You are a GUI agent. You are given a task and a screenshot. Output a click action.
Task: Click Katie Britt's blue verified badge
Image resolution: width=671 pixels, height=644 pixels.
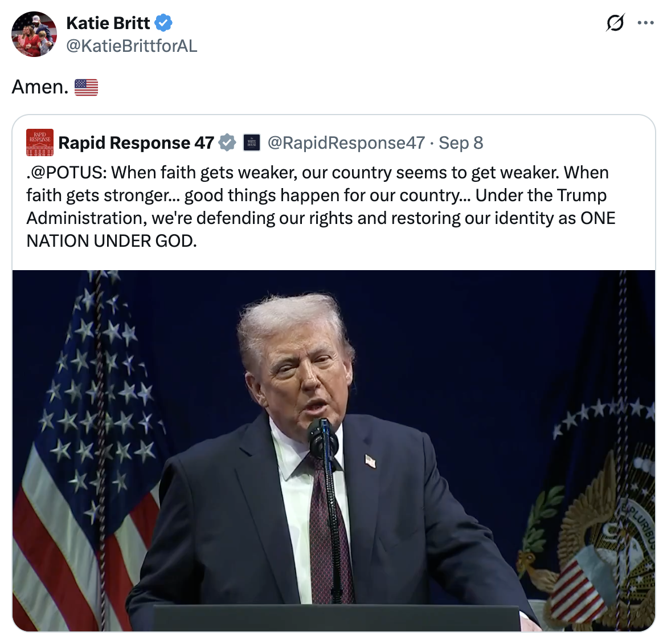(163, 23)
